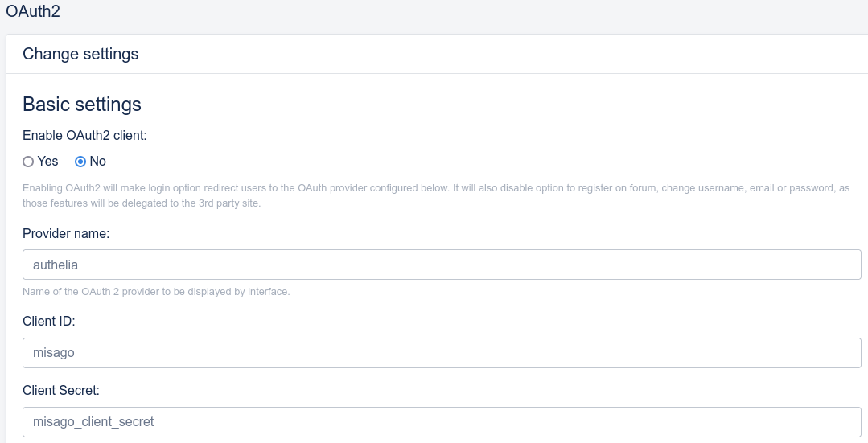Click the "Name of the OAuth 2 provider" hint
Image resolution: width=868 pixels, height=443 pixels.
click(156, 292)
